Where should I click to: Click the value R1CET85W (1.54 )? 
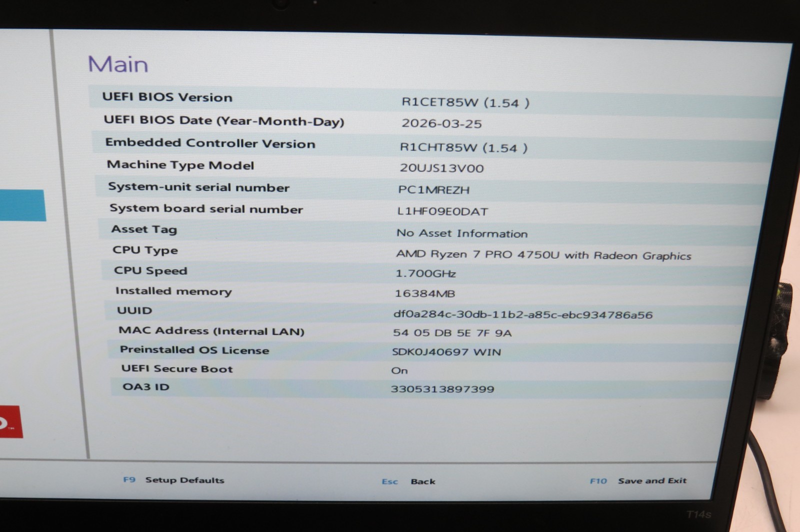pyautogui.click(x=465, y=102)
